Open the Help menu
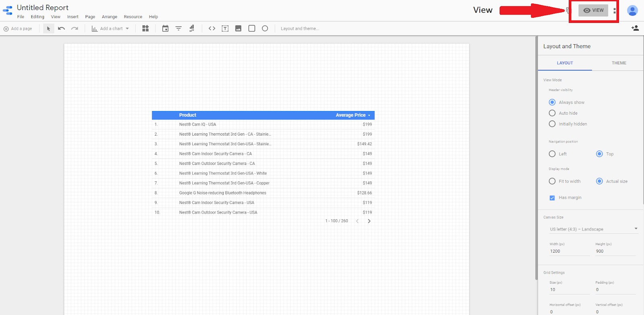644x315 pixels. [x=153, y=17]
